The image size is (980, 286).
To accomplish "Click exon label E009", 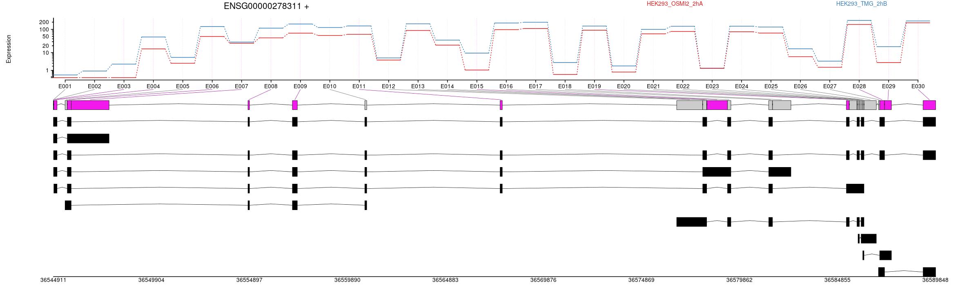I will 300,86.
